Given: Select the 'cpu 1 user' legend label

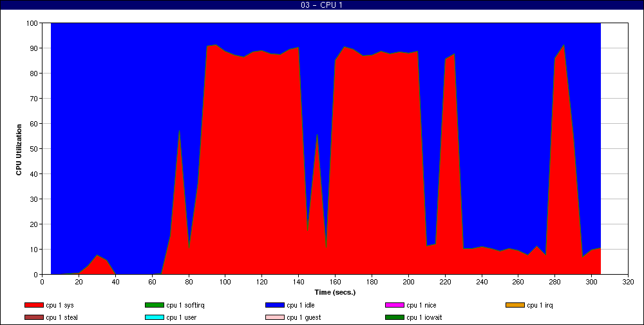Looking at the screenshot, I should [x=182, y=318].
